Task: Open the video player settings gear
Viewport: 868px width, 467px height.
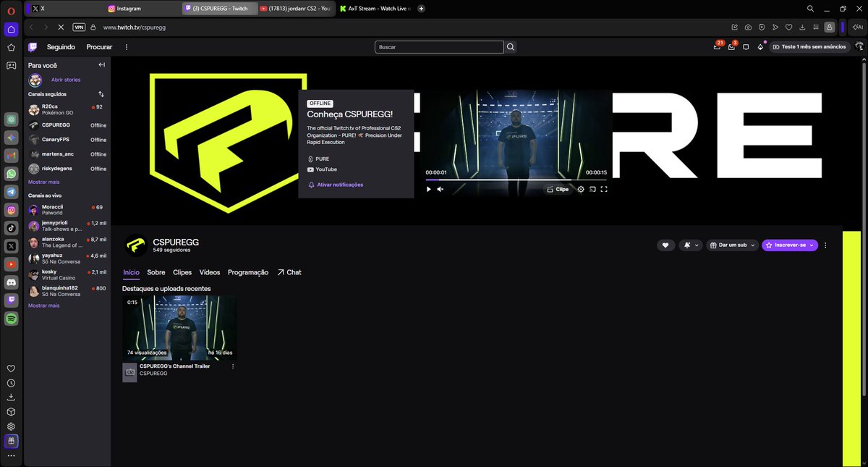Action: click(580, 189)
